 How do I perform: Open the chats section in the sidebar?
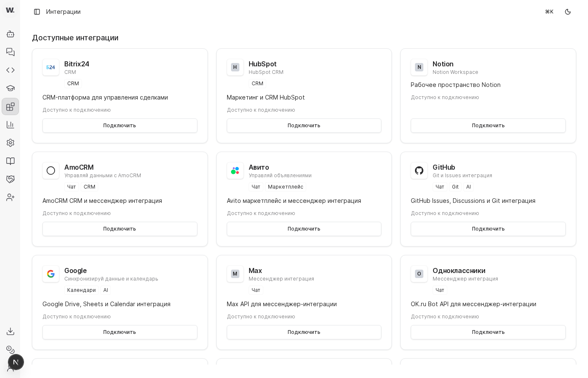[10, 52]
